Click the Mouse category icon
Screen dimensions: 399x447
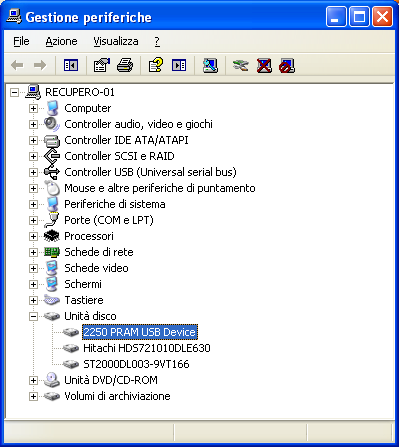[x=52, y=188]
